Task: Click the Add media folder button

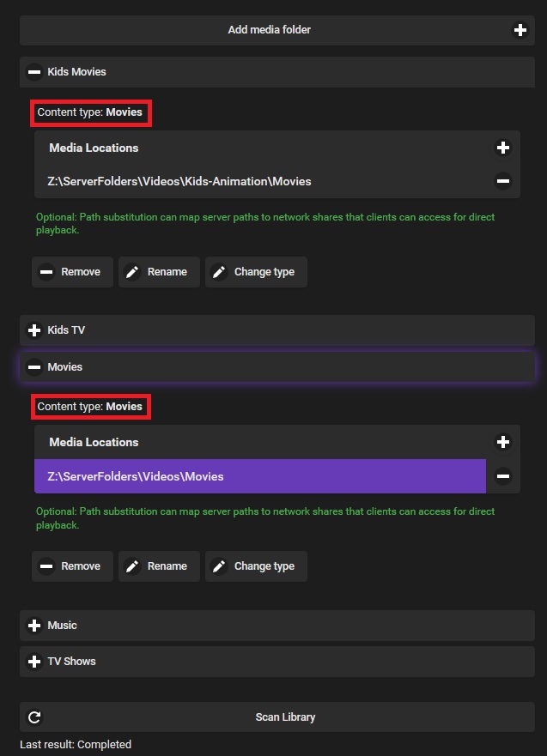Action: 270,30
